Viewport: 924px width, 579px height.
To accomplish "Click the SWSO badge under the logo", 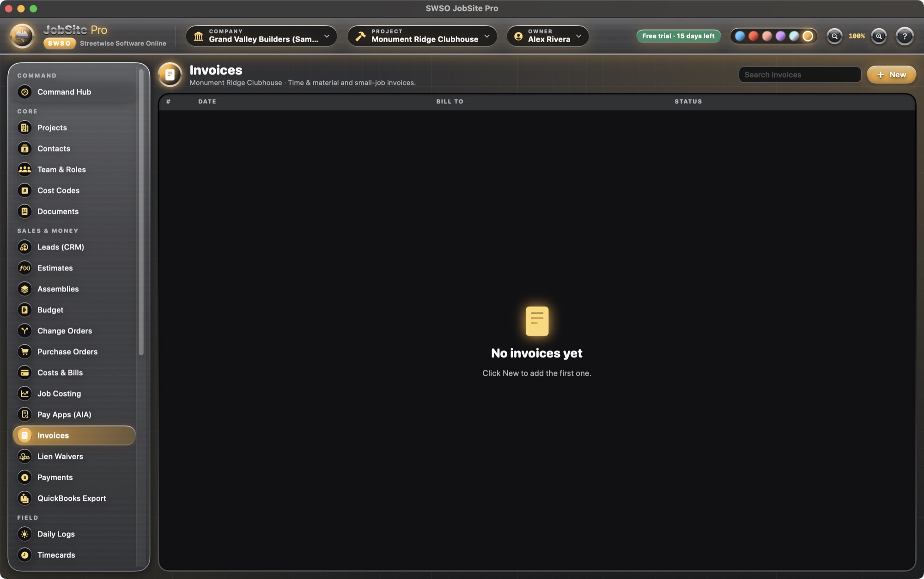I will [x=59, y=43].
